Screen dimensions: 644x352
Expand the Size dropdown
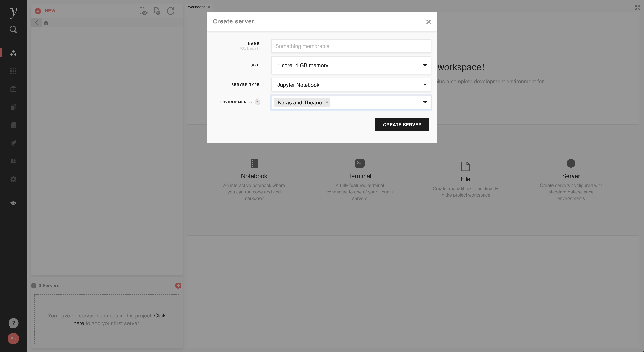[351, 65]
